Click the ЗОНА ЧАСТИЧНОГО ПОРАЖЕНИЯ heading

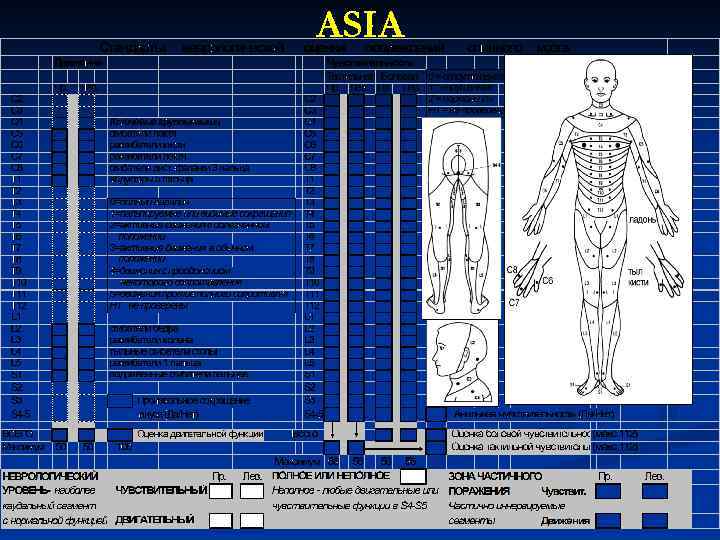point(495,484)
